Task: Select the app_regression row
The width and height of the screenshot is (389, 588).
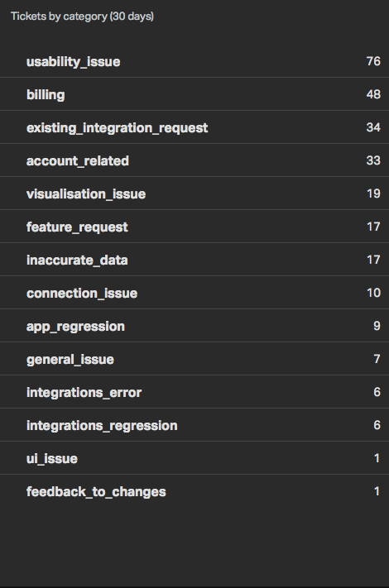Action: point(194,326)
